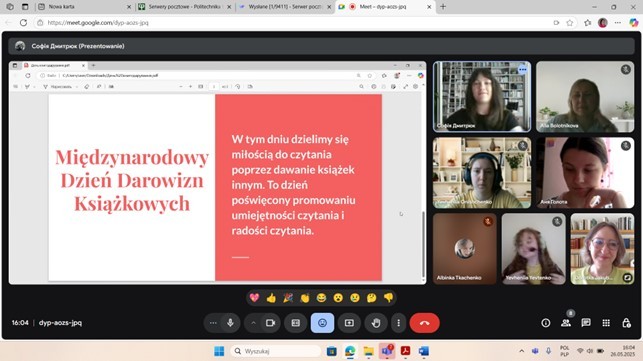This screenshot has width=643, height=361.
Task: Send the thumbs up reaction
Action: (x=271, y=298)
